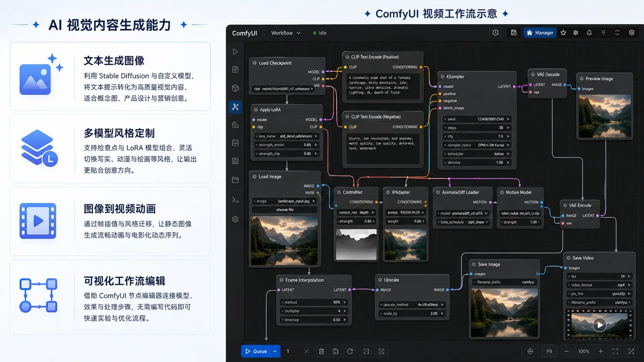The image size is (644, 362).
Task: Click the X cancel icon in bottom bar
Action: [307, 351]
